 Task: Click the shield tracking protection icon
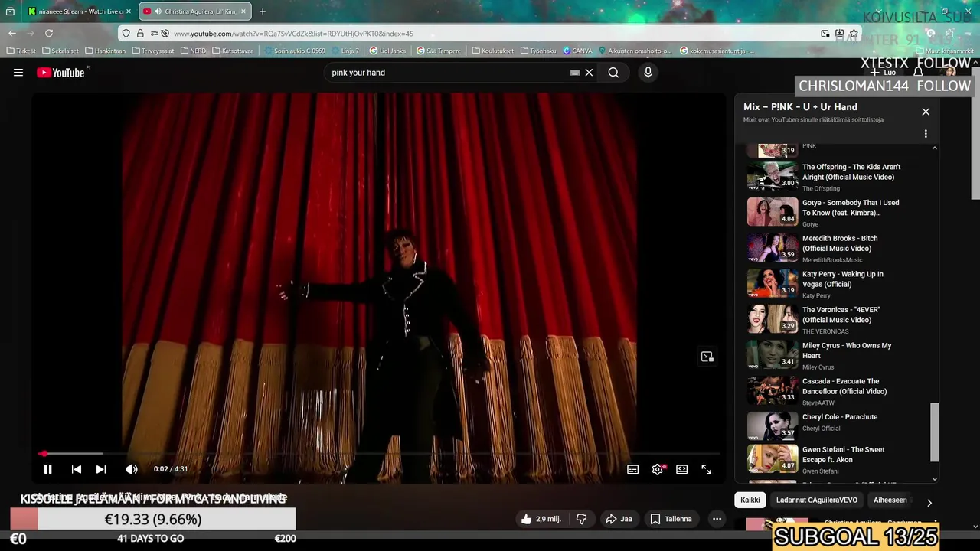[126, 34]
